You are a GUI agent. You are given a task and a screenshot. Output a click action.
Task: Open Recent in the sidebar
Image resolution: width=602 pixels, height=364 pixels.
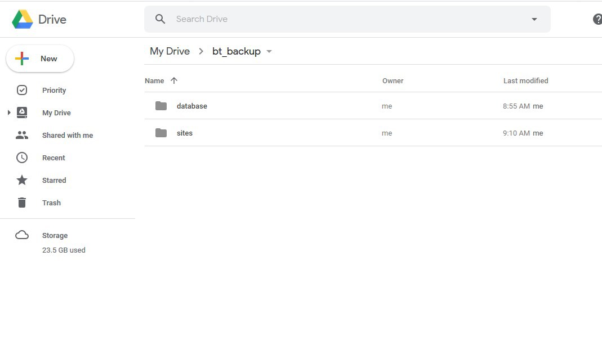tap(53, 158)
